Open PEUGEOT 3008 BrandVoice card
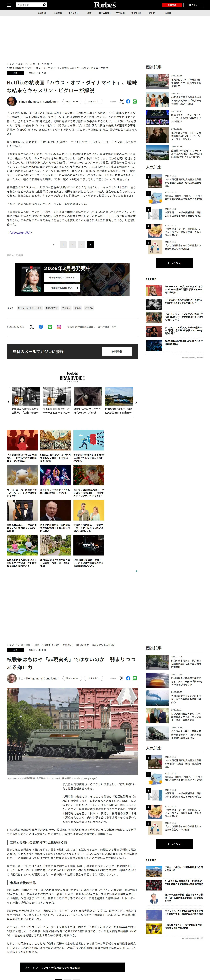 (119, 401)
